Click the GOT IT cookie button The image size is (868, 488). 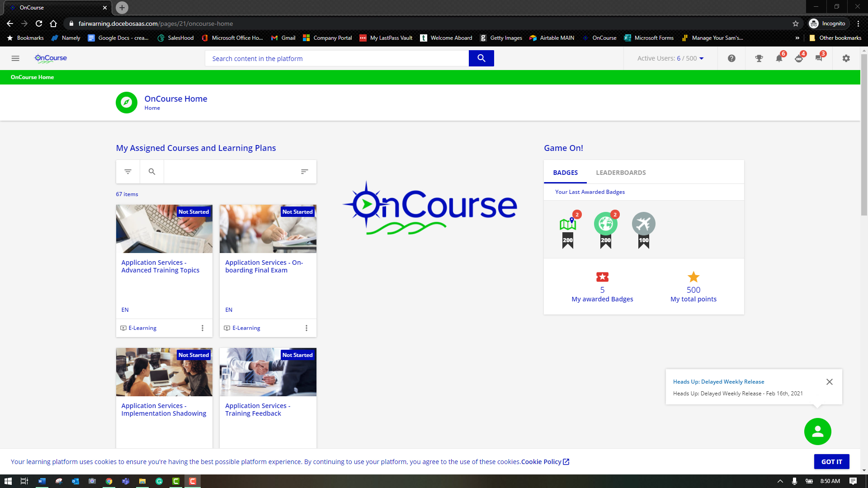click(x=831, y=462)
